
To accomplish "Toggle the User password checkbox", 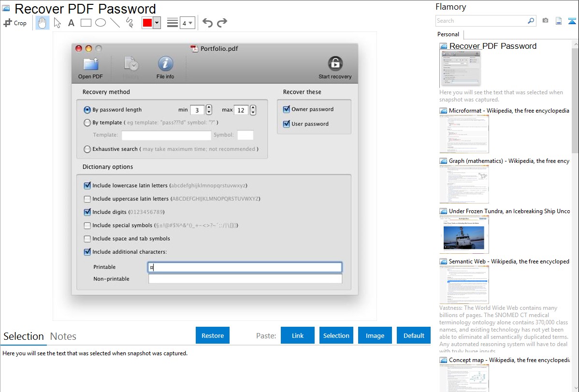I will click(287, 124).
